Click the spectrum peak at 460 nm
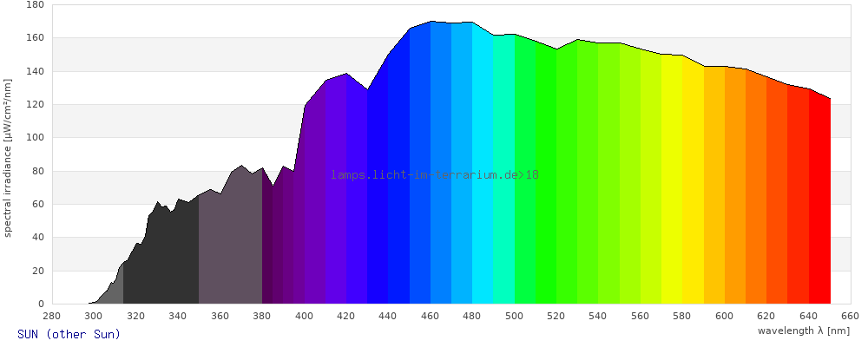Screen dimensions: 868x347 click(431, 23)
